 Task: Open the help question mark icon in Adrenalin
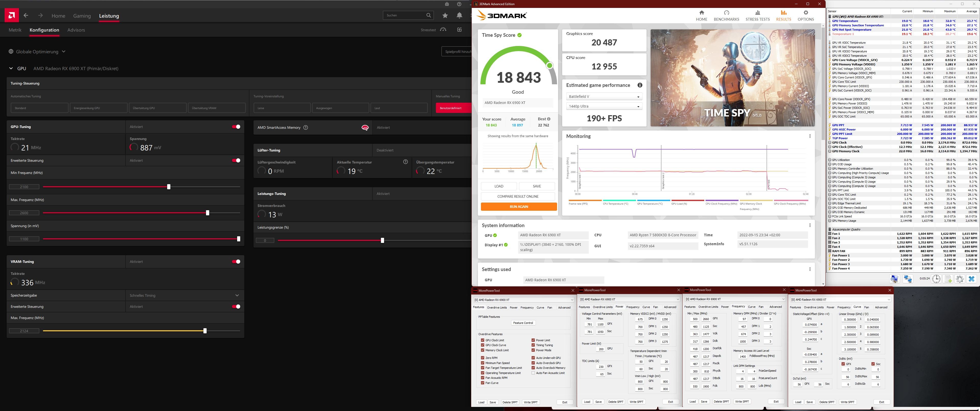pos(459,4)
